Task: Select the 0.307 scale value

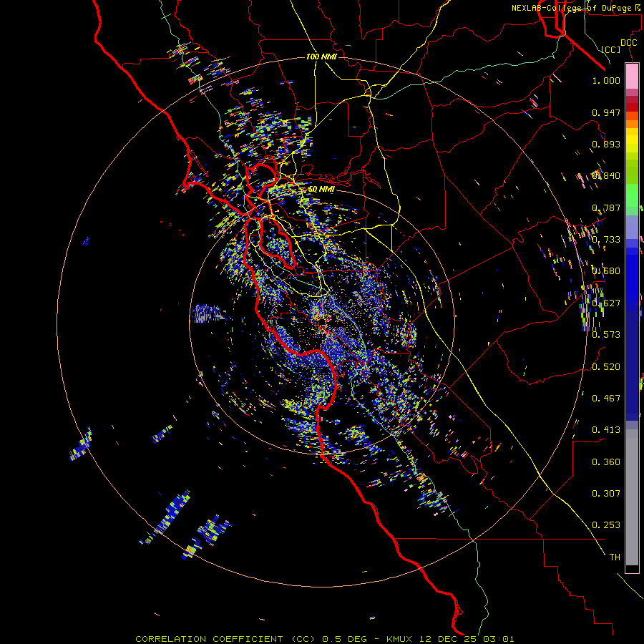Action: click(x=606, y=494)
